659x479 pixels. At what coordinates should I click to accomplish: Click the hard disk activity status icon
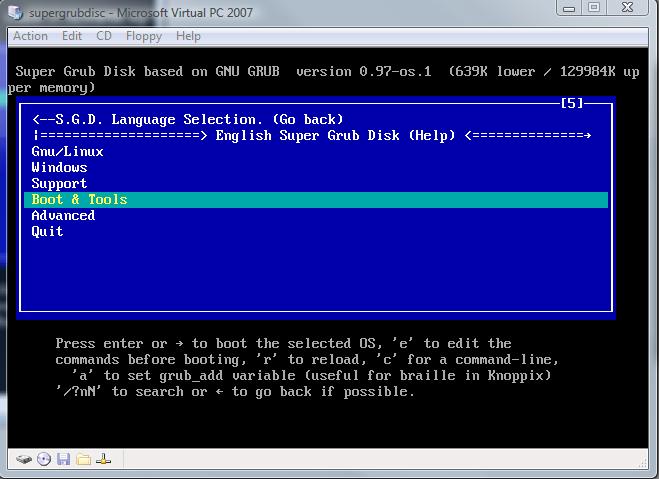[x=24, y=459]
